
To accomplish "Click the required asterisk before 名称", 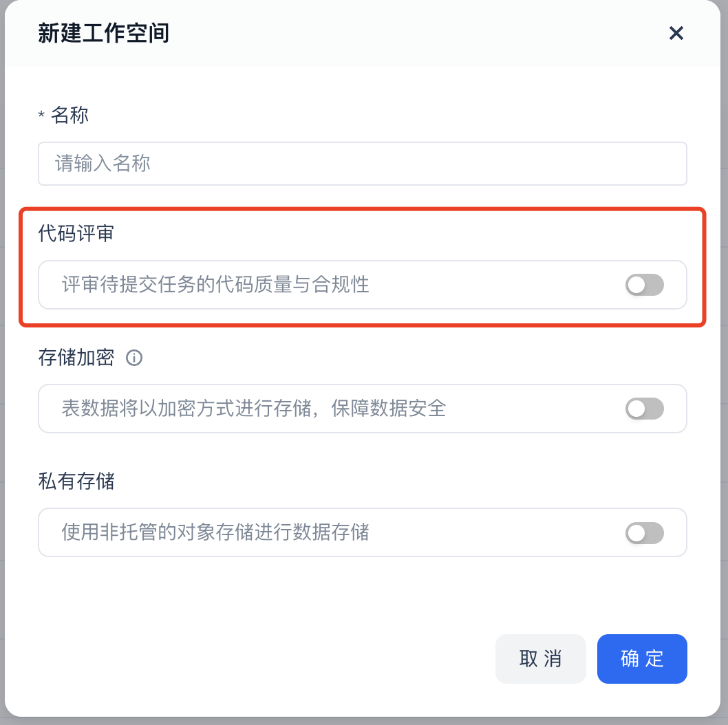I will 41,115.
